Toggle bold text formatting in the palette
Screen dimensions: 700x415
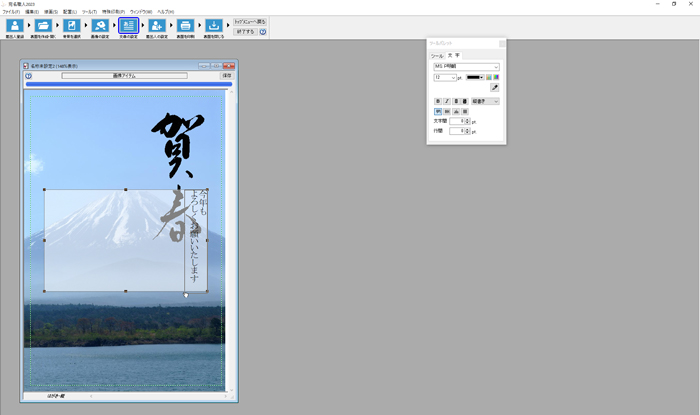tap(437, 101)
